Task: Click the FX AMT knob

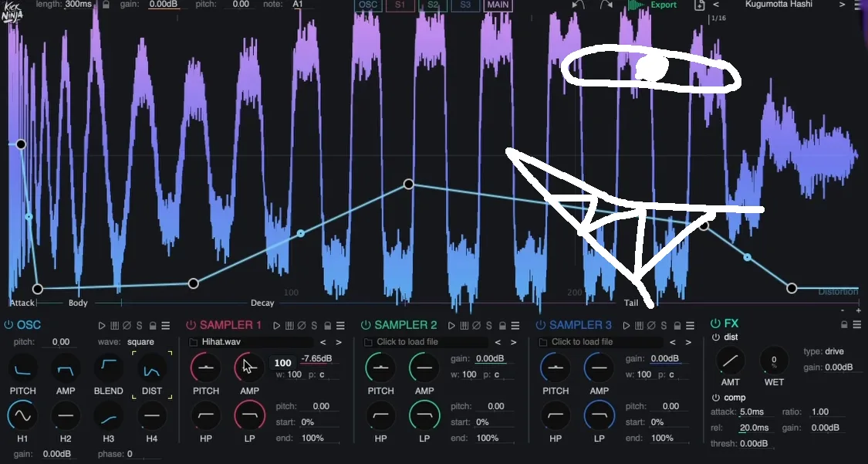Action: click(x=730, y=361)
